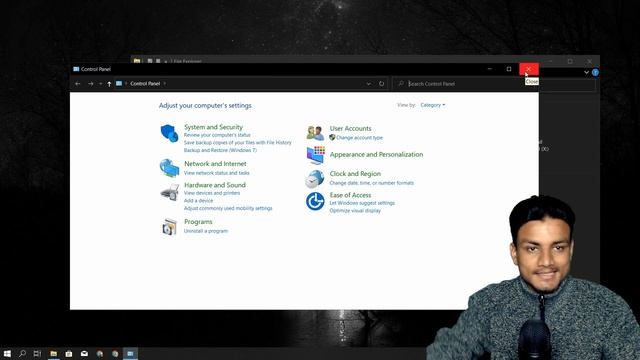
Task: Open the User Accounts people icon
Action: [x=315, y=133]
